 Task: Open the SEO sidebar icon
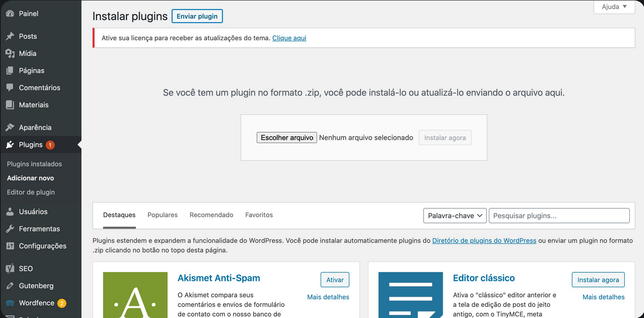point(10,268)
